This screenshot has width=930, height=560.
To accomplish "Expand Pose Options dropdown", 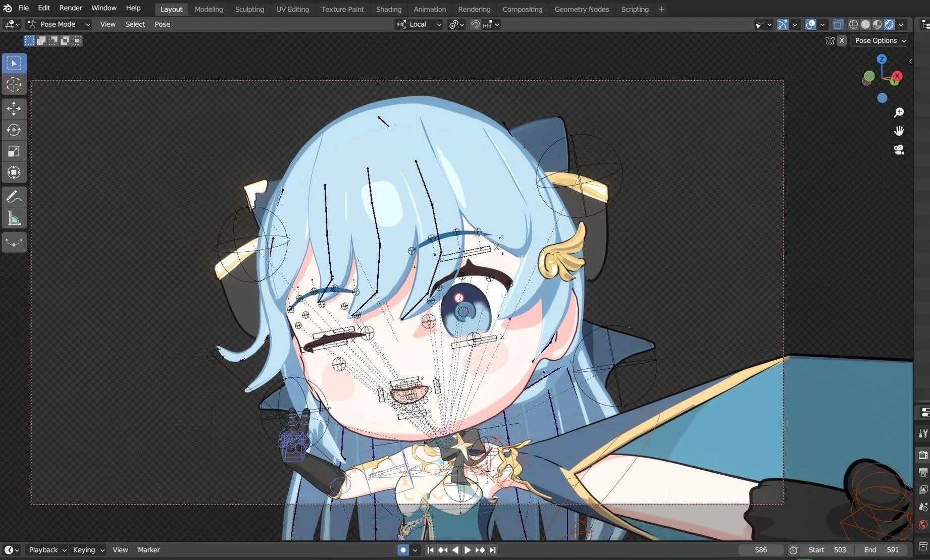I will [880, 40].
